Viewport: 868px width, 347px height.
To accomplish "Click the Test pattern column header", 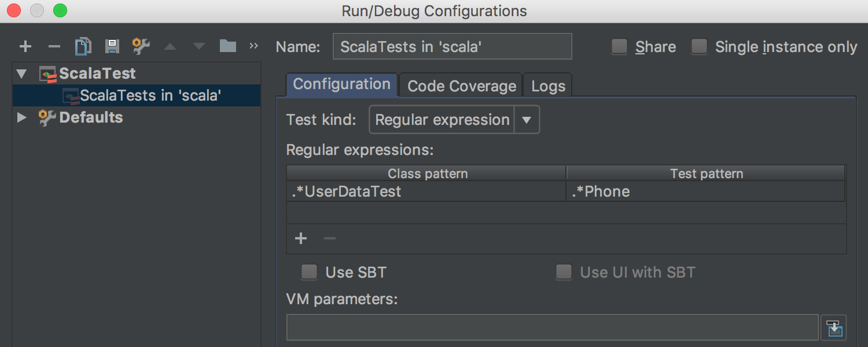I will [706, 173].
